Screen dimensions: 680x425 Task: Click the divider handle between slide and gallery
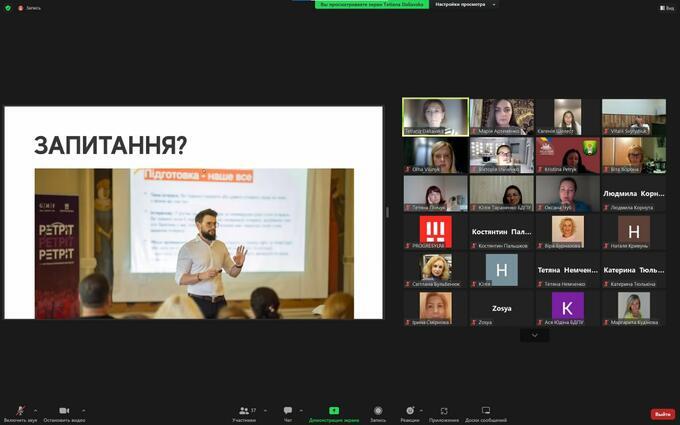pyautogui.click(x=387, y=212)
